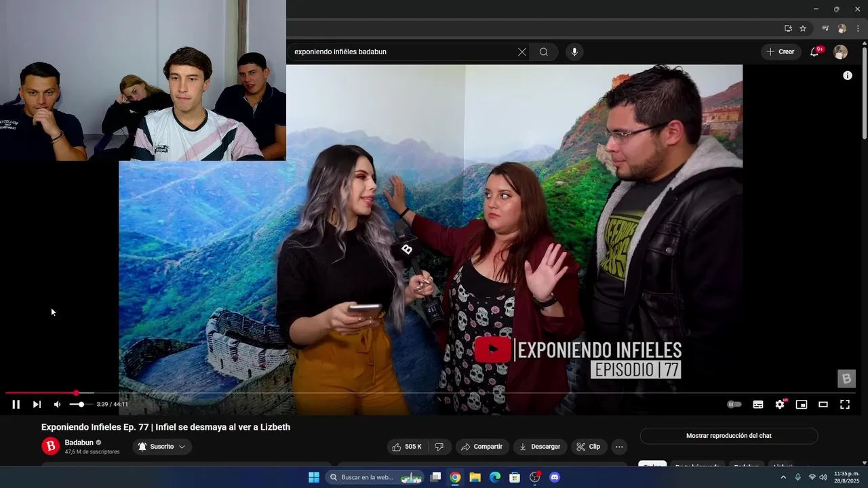
Task: Switch to miniplayer mode
Action: 802,405
